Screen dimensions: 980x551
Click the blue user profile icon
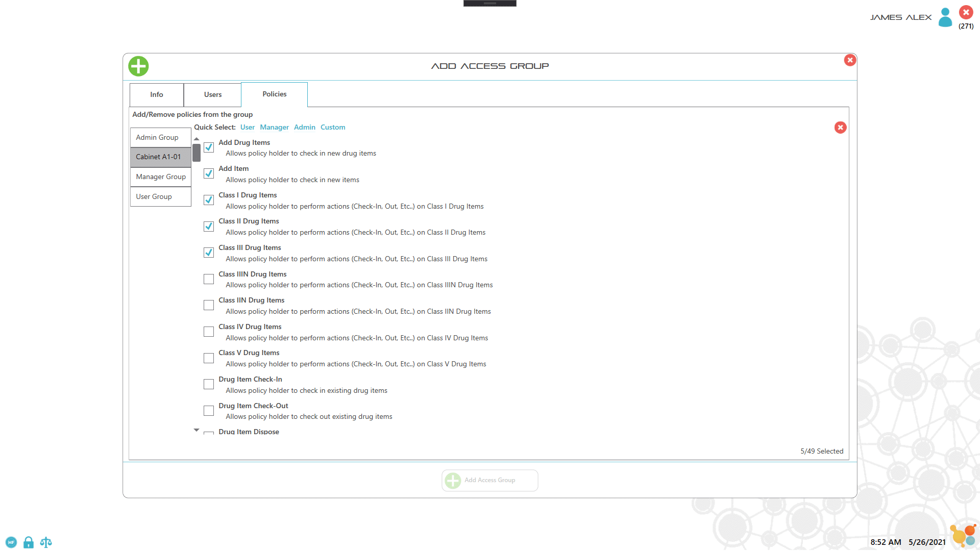(x=945, y=17)
